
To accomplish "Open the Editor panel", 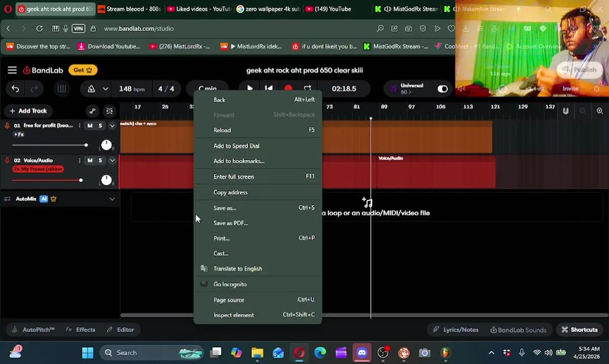I will 120,330.
